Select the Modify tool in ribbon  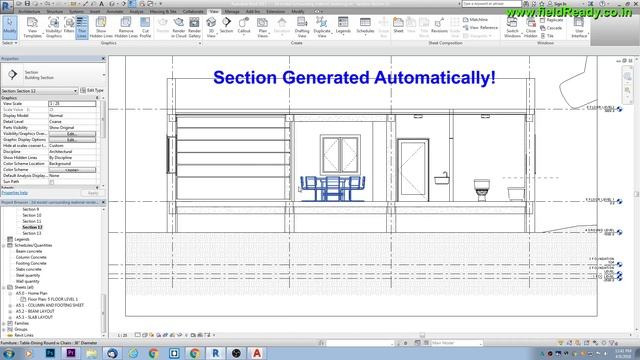point(9,27)
